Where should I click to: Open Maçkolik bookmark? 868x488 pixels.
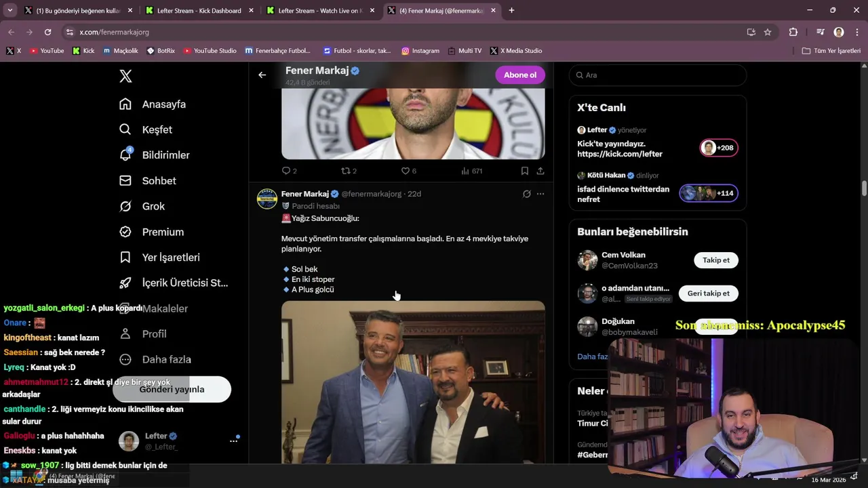121,51
